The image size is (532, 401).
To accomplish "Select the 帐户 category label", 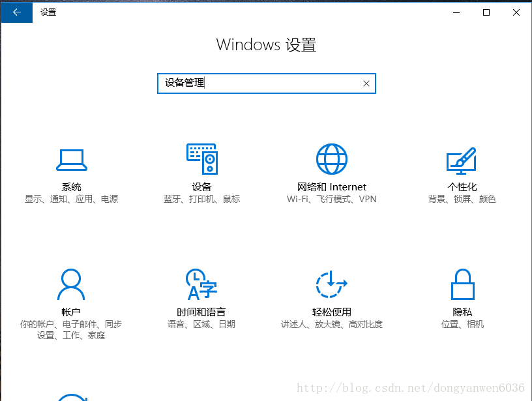I will point(71,312).
